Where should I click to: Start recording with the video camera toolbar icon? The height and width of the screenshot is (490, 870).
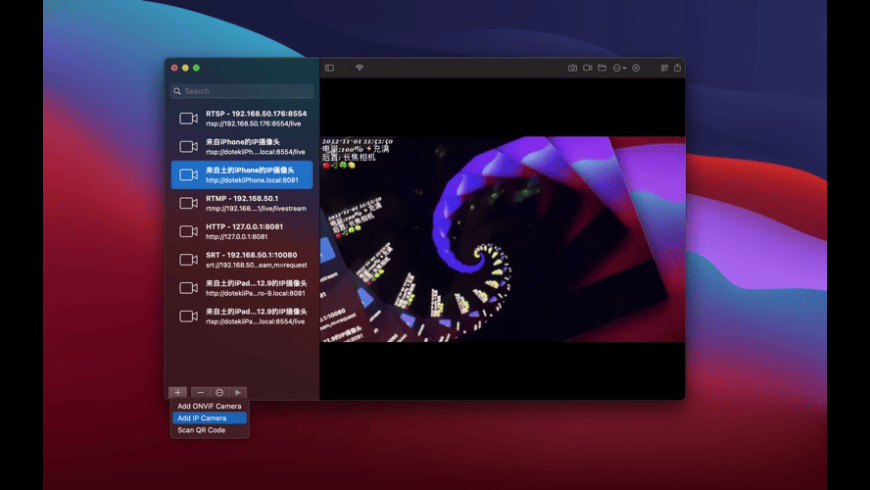point(588,68)
